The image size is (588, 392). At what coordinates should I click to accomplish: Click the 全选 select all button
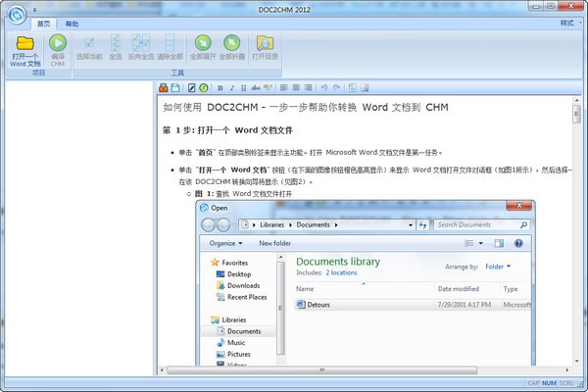coord(116,48)
